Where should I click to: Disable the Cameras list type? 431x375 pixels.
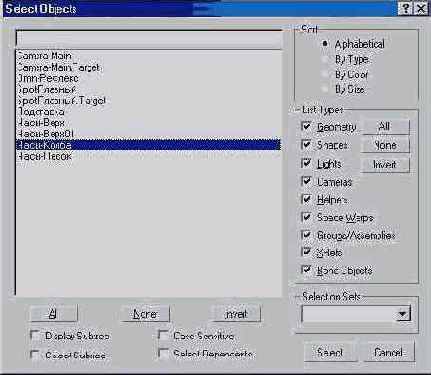pyautogui.click(x=306, y=181)
